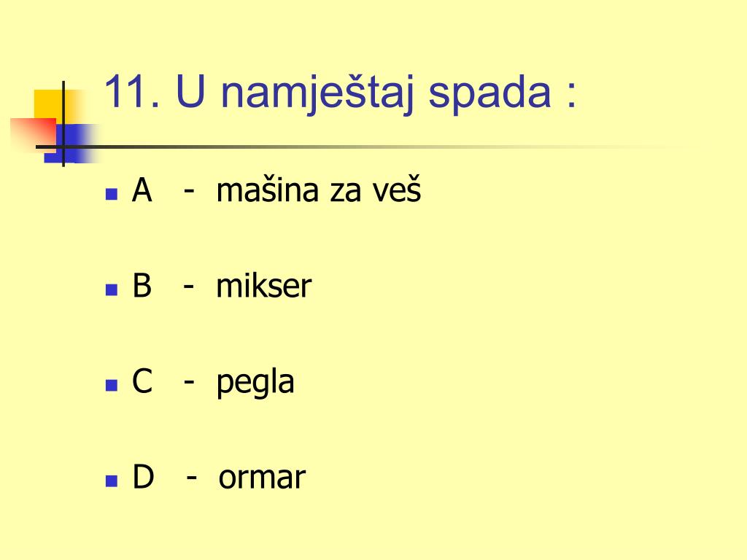Click the yellow square in slide decoration

click(49, 104)
